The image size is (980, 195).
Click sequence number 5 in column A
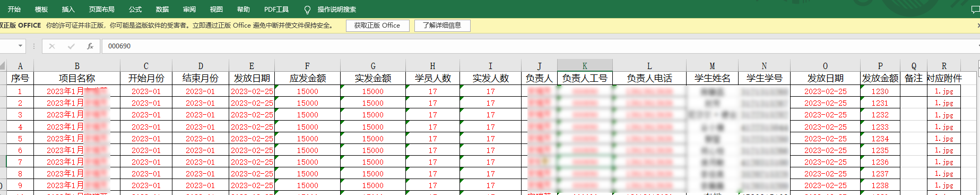20,139
